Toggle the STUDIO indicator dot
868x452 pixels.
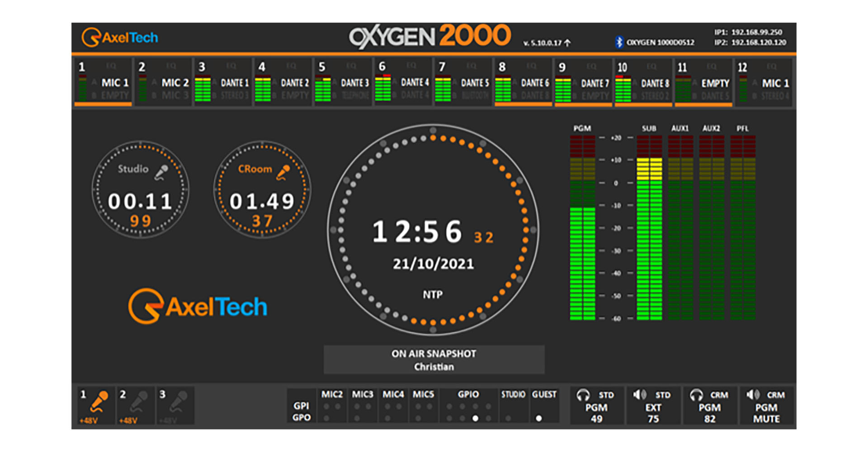(508, 419)
